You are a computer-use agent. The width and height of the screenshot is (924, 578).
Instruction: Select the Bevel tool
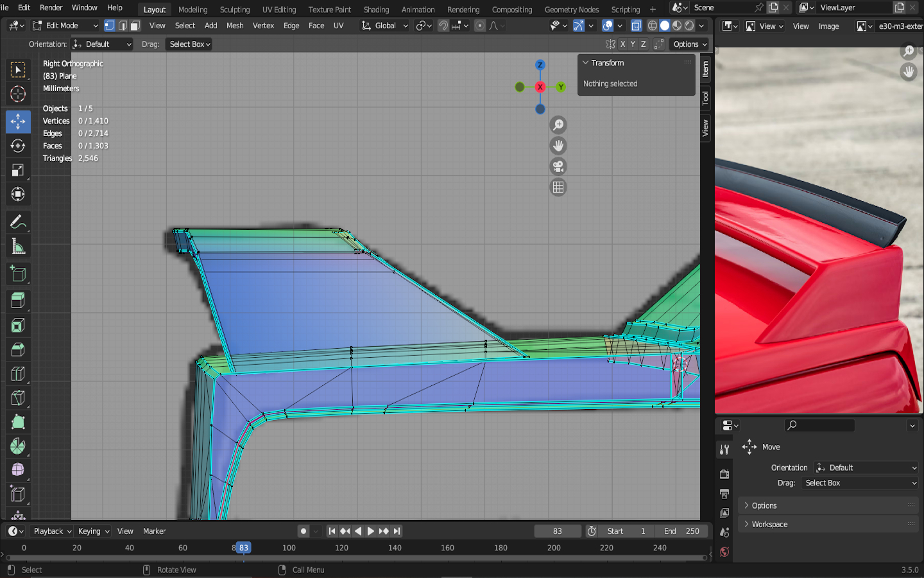pos(18,350)
